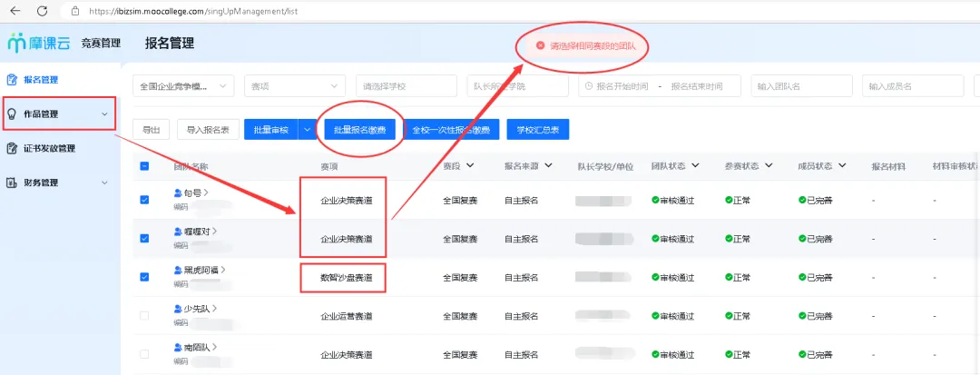Screen dimensions: 980x375
Task: Click the 报名材料 column header
Action: pyautogui.click(x=888, y=166)
